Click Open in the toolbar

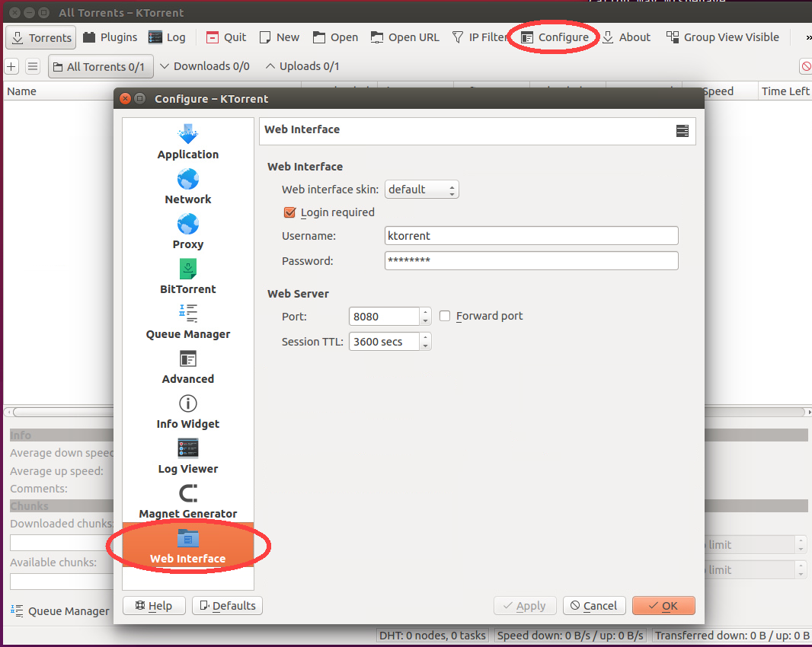point(335,37)
